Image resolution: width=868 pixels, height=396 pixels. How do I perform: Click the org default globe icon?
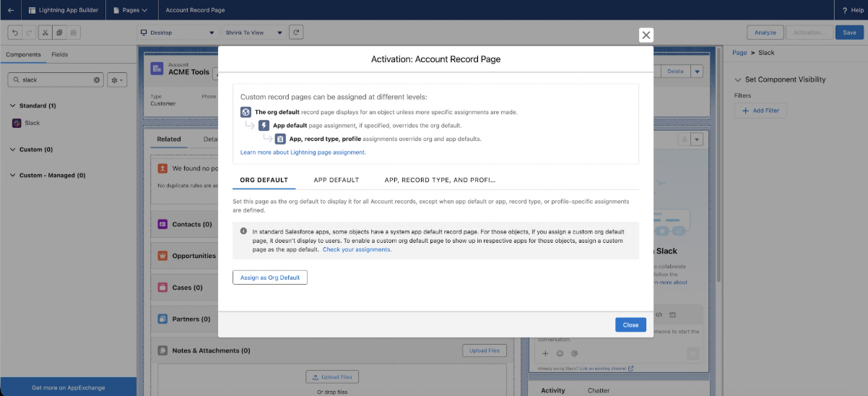click(246, 112)
